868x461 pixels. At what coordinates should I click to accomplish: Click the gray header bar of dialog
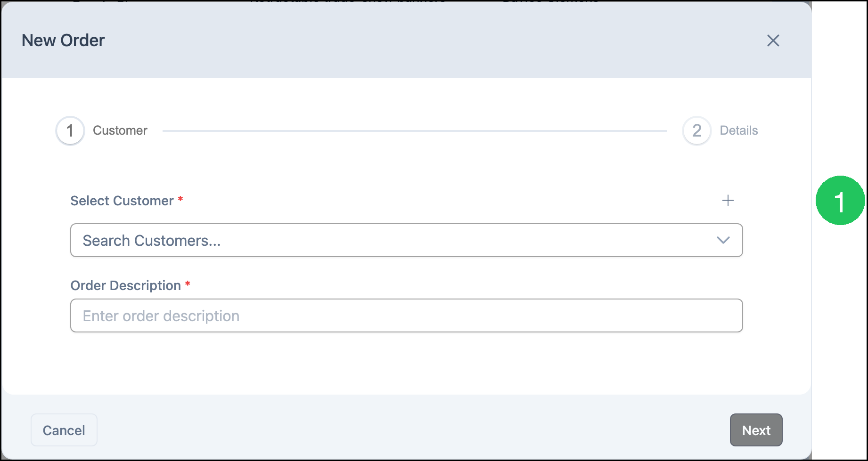coord(406,40)
